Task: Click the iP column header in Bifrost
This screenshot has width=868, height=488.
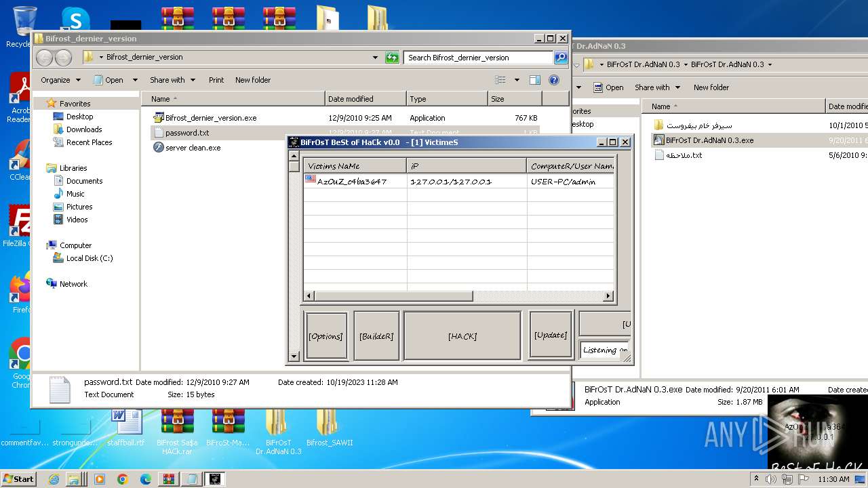Action: coord(467,165)
